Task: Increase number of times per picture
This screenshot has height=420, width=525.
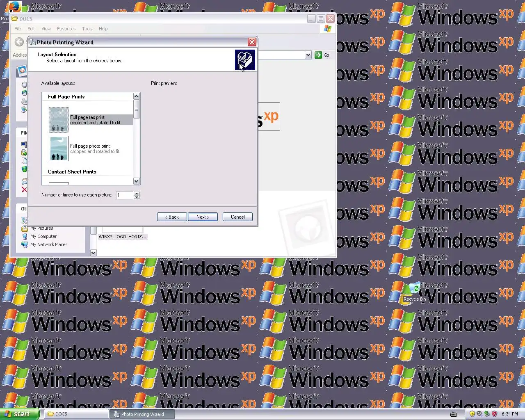Action: tap(137, 193)
